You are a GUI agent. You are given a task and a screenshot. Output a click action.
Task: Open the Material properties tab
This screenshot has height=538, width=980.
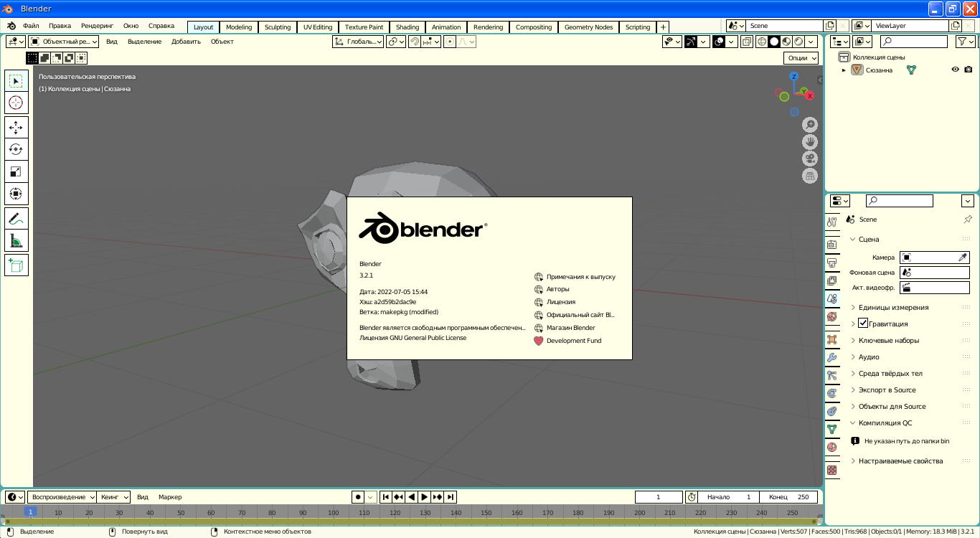pyautogui.click(x=831, y=447)
